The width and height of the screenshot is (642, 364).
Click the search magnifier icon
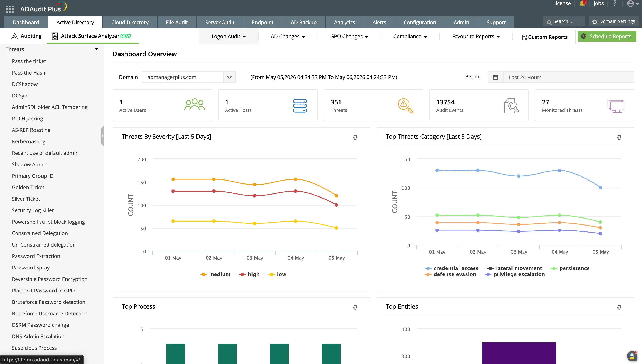(x=549, y=23)
